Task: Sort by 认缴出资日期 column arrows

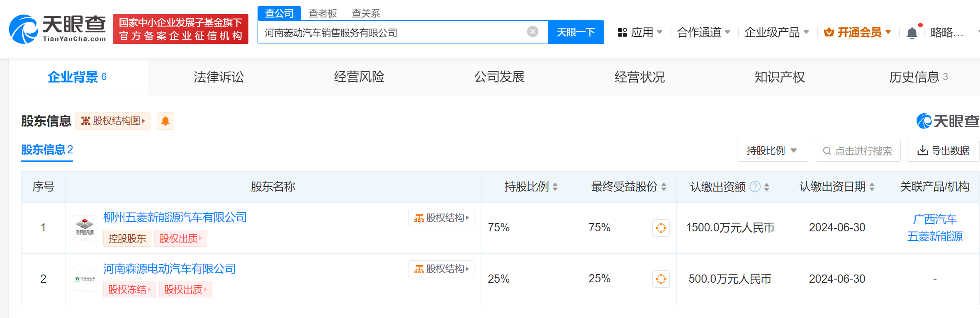Action: (x=872, y=187)
